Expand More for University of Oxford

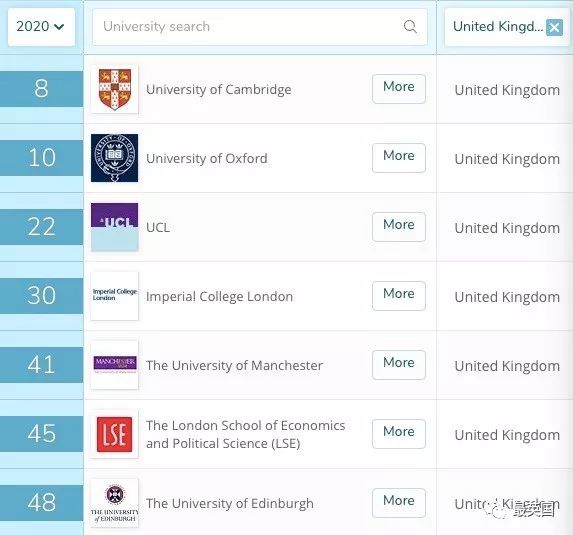399,158
